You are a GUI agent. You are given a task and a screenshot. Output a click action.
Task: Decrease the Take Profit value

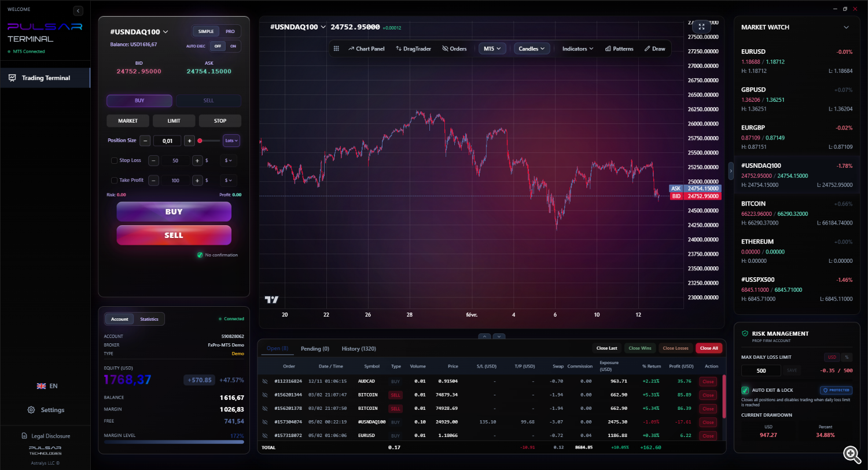pos(153,181)
